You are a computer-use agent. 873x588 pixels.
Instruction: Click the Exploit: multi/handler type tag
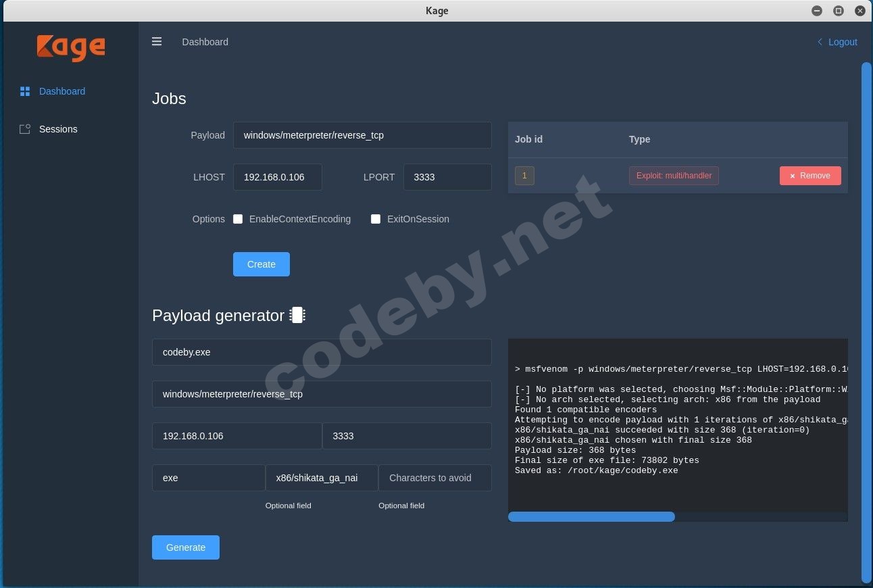click(674, 176)
